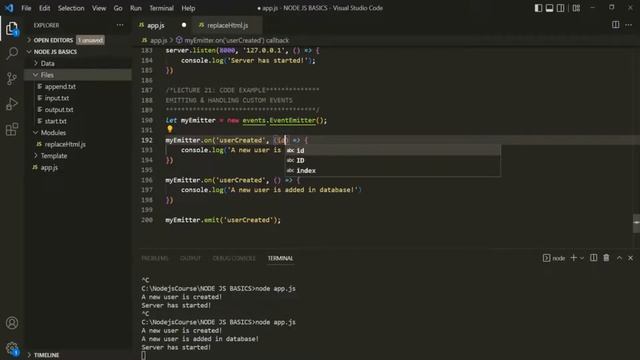This screenshot has width=640, height=360.
Task: Open the Edit menu
Action: click(x=44, y=8)
